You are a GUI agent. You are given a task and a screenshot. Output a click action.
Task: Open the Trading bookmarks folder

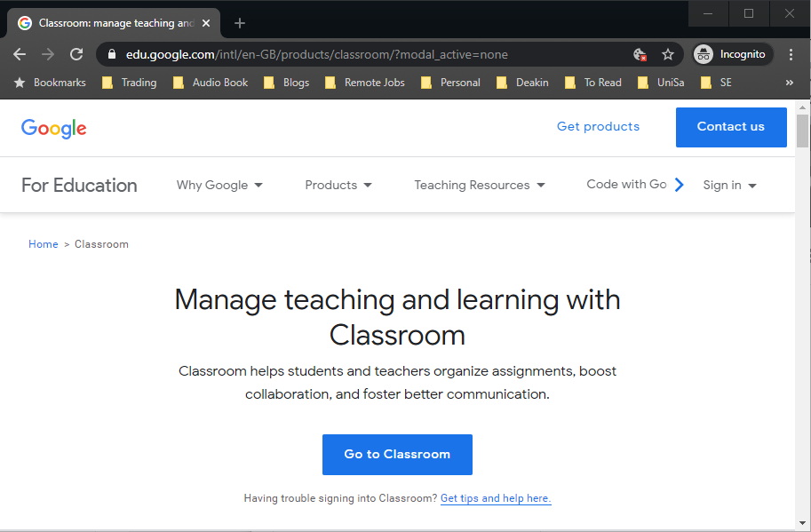click(130, 83)
